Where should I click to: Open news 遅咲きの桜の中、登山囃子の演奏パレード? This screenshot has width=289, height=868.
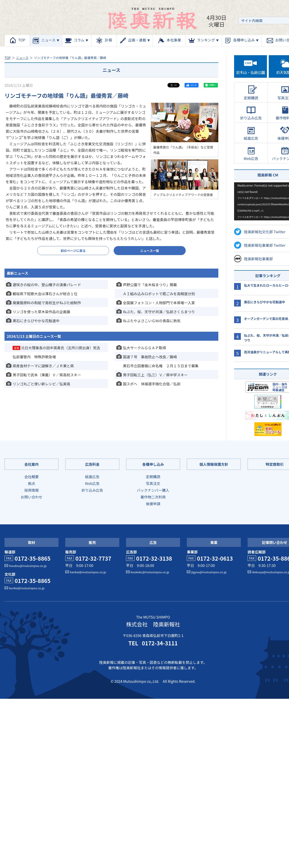pyautogui.click(x=46, y=285)
